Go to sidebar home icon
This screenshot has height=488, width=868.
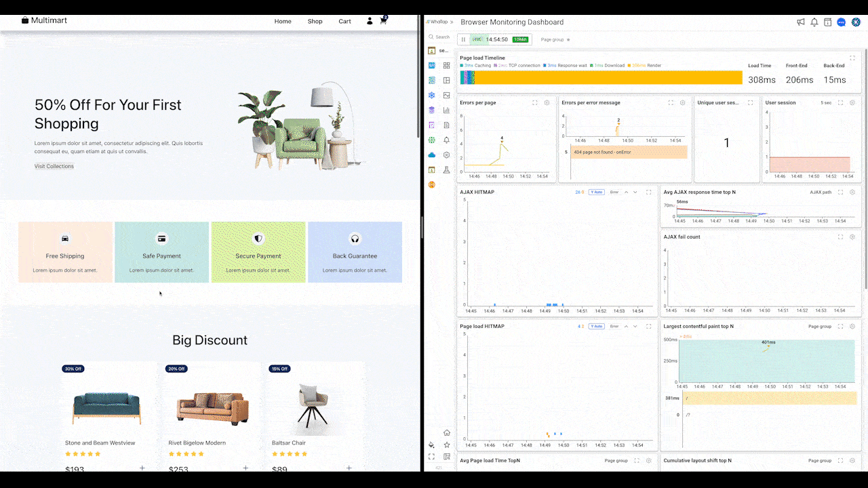[x=446, y=432]
